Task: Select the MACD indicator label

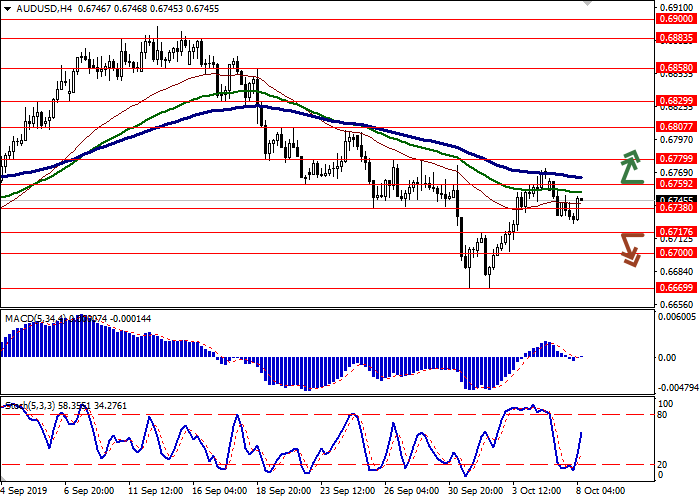Action: pyautogui.click(x=22, y=319)
